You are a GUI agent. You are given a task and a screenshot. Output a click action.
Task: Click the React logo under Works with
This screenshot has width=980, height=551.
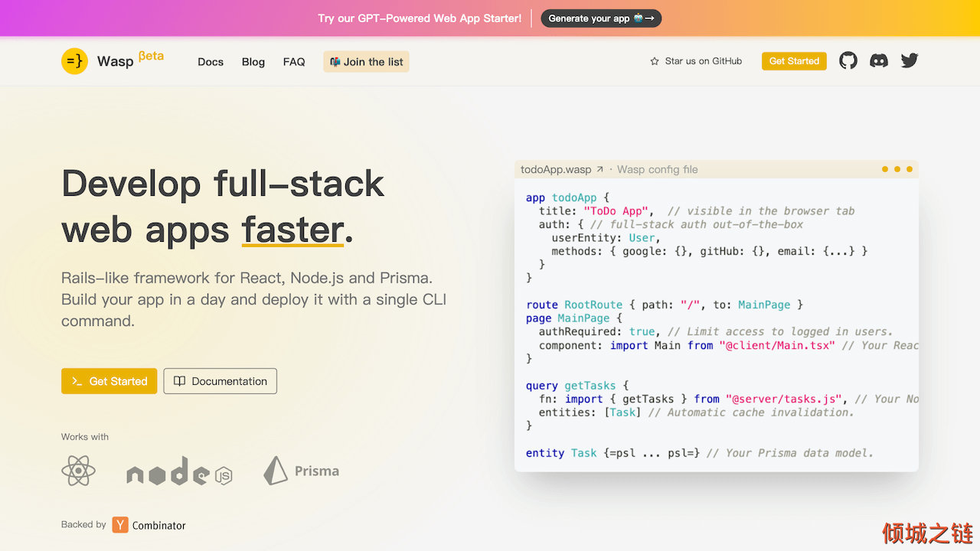[78, 471]
